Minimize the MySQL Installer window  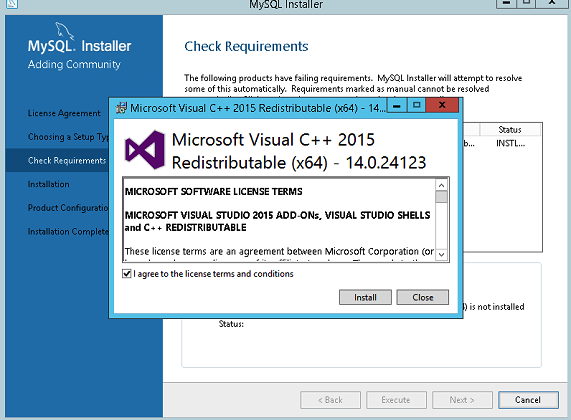pyautogui.click(x=506, y=3)
